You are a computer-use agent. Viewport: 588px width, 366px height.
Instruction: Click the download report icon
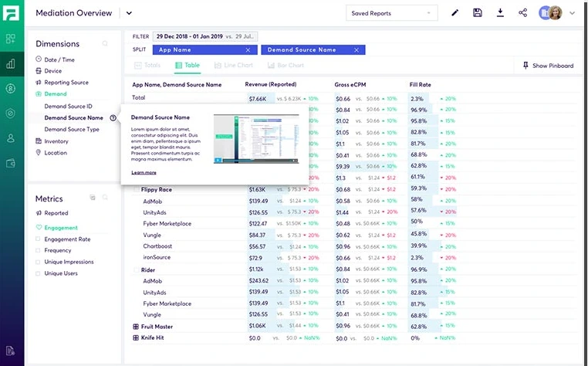tap(500, 13)
